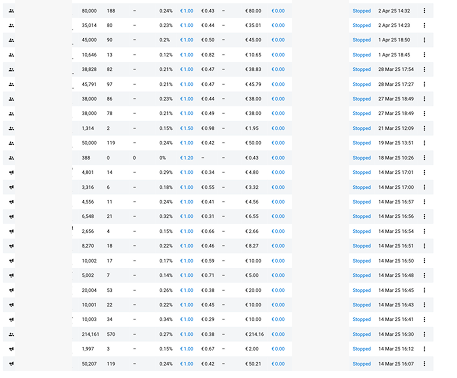457x378 pixels.
Task: Open three-dot menu for 18 Mar 25 10:26 row
Action: tap(424, 158)
